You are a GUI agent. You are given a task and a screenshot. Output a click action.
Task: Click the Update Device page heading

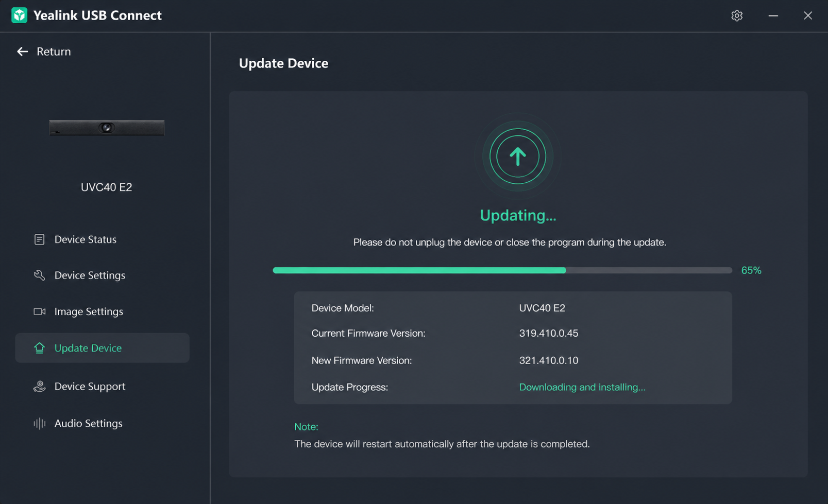tap(283, 63)
